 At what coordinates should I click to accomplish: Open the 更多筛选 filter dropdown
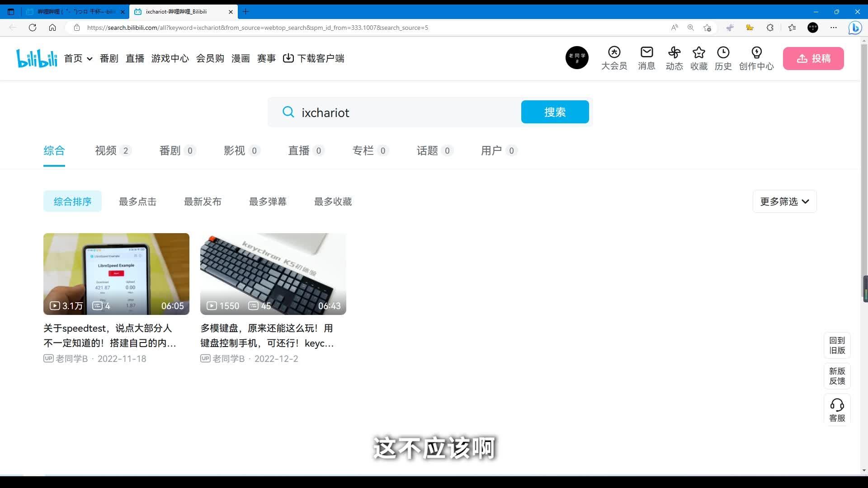(783, 202)
